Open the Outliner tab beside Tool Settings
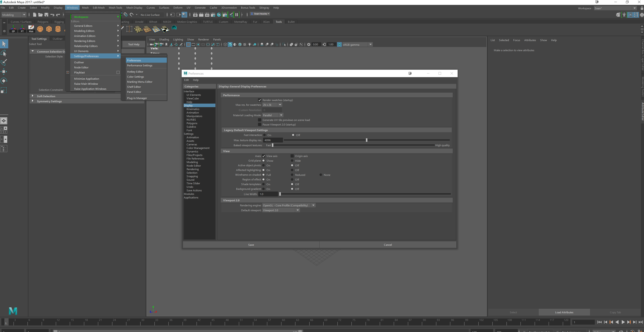This screenshot has height=332, width=644. pos(57,39)
